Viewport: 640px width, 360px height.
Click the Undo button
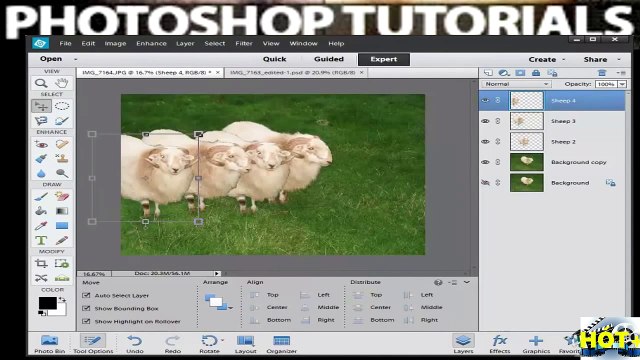[x=135, y=344]
